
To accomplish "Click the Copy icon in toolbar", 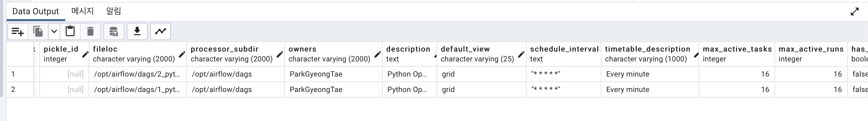I will (x=38, y=31).
